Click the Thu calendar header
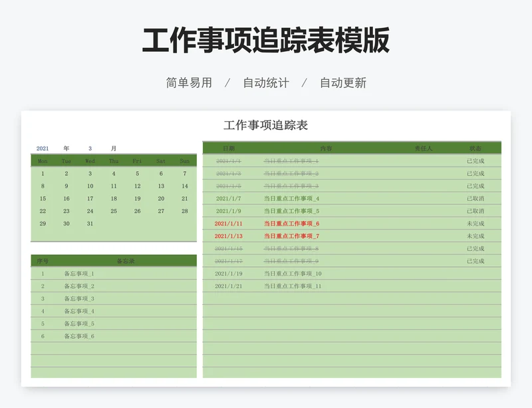Screen dimensions: 532x408 click(x=114, y=161)
